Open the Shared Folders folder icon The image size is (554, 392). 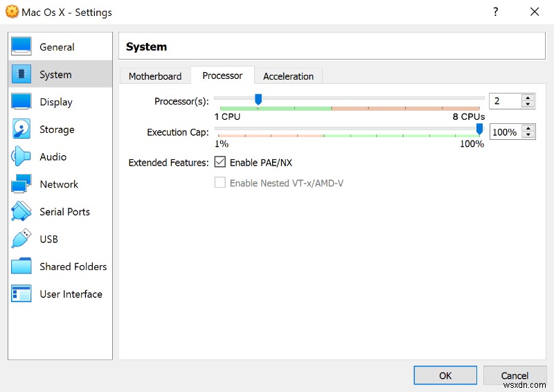click(21, 266)
